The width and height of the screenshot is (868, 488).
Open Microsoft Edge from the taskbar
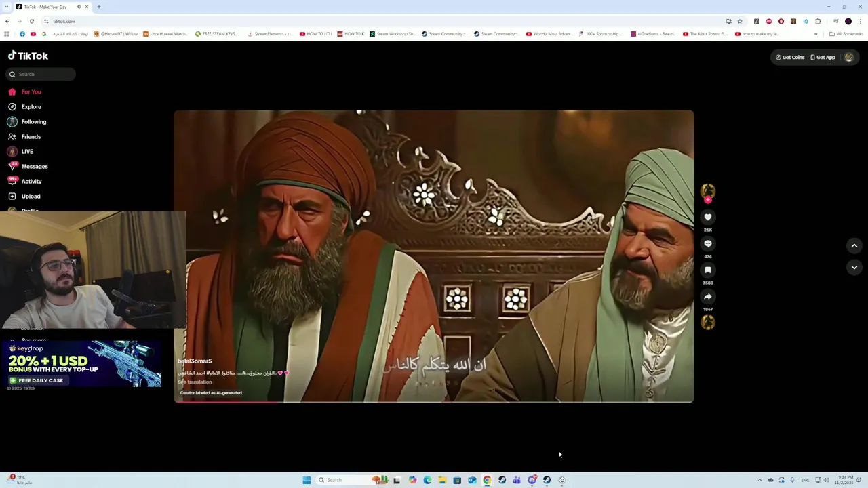pyautogui.click(x=427, y=480)
